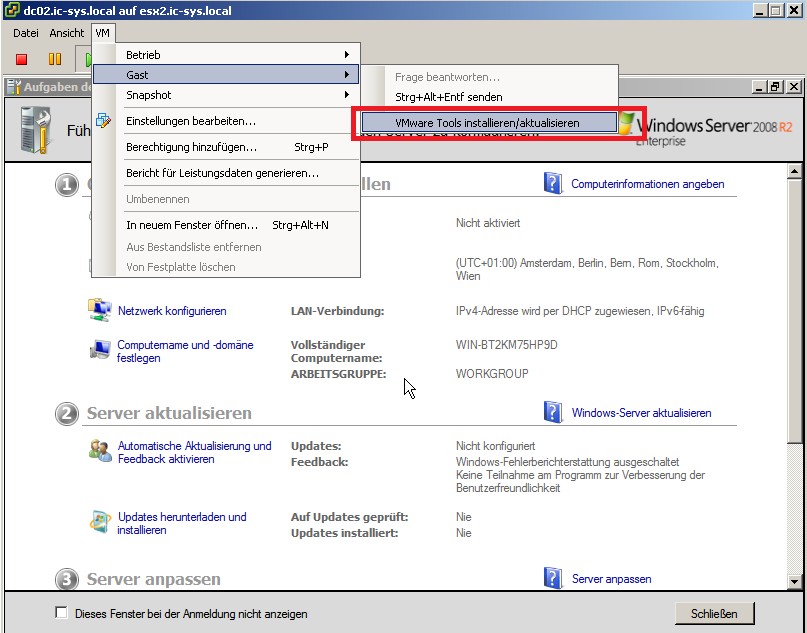Open the Datei menu

point(25,33)
